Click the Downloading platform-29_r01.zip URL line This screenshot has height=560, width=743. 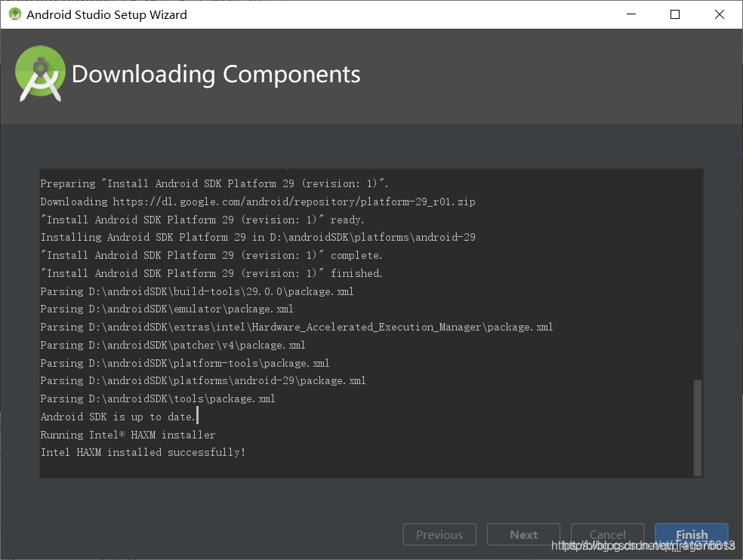tap(257, 202)
